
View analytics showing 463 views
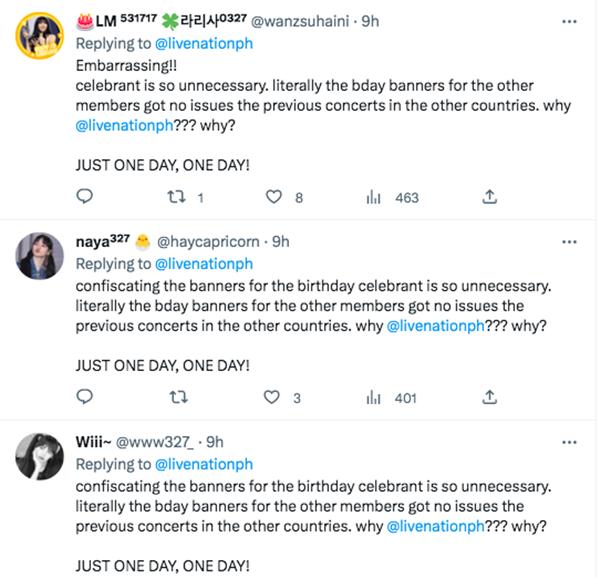point(375,197)
